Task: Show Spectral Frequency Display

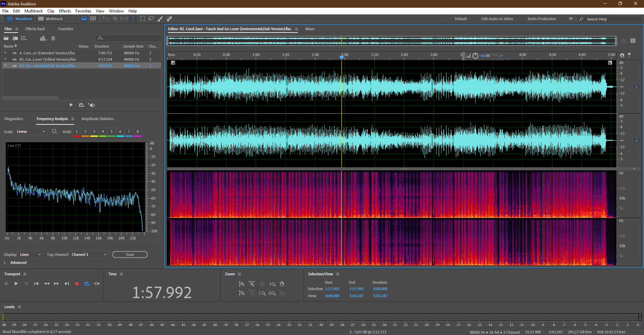Action: 84,18
